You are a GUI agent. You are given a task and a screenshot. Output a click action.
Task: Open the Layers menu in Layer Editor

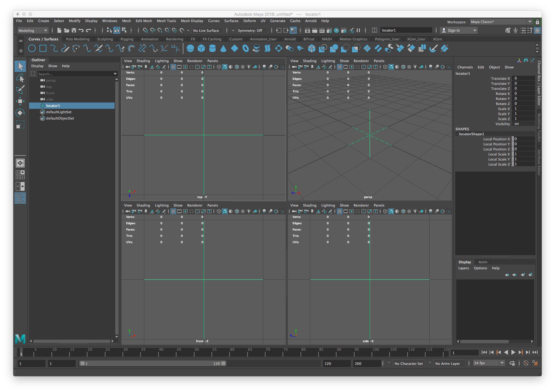[463, 268]
